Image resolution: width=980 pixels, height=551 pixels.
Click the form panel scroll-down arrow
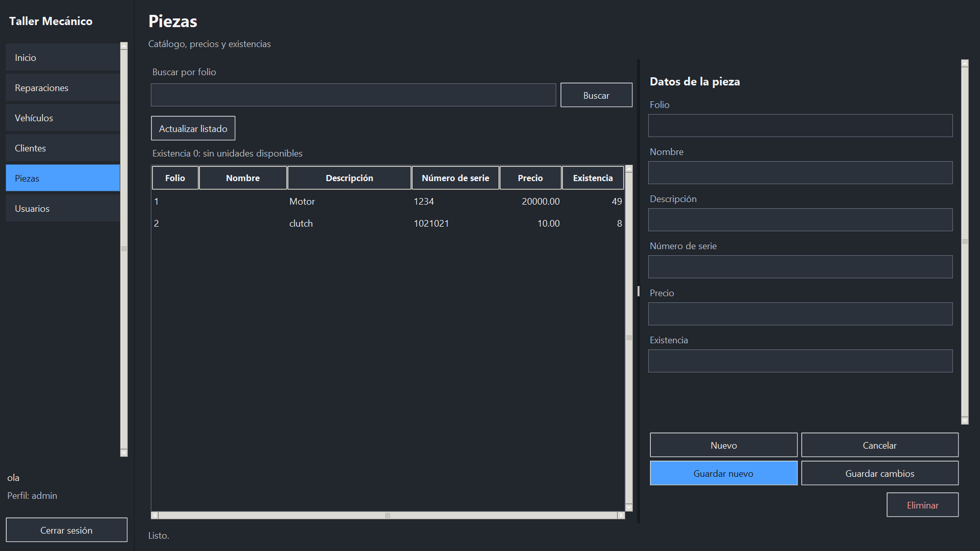[965, 421]
